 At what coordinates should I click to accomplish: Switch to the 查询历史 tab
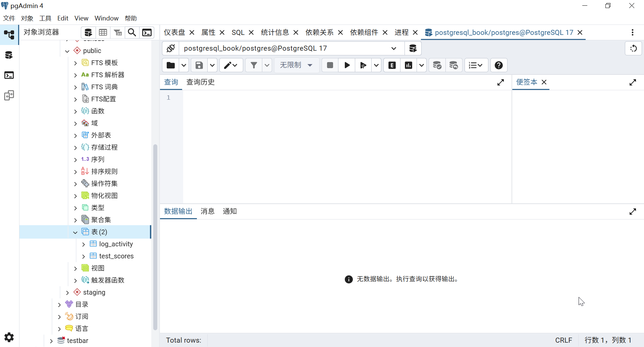click(200, 82)
